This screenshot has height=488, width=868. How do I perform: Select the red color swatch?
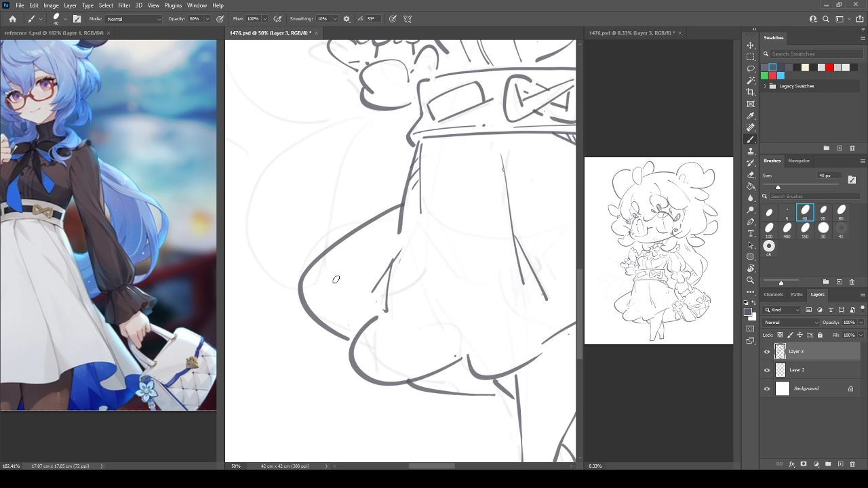[829, 67]
